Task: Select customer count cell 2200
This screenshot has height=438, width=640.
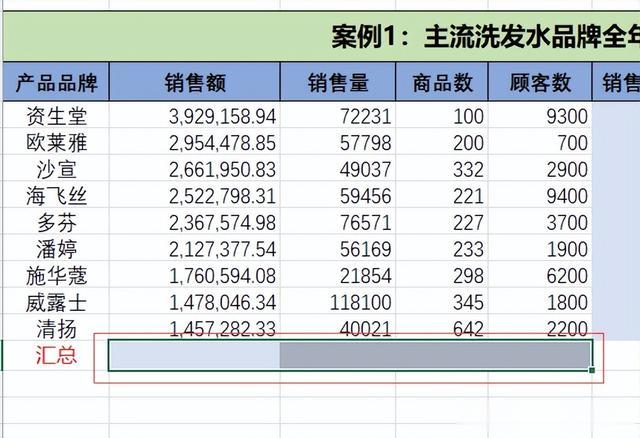Action: click(540, 328)
